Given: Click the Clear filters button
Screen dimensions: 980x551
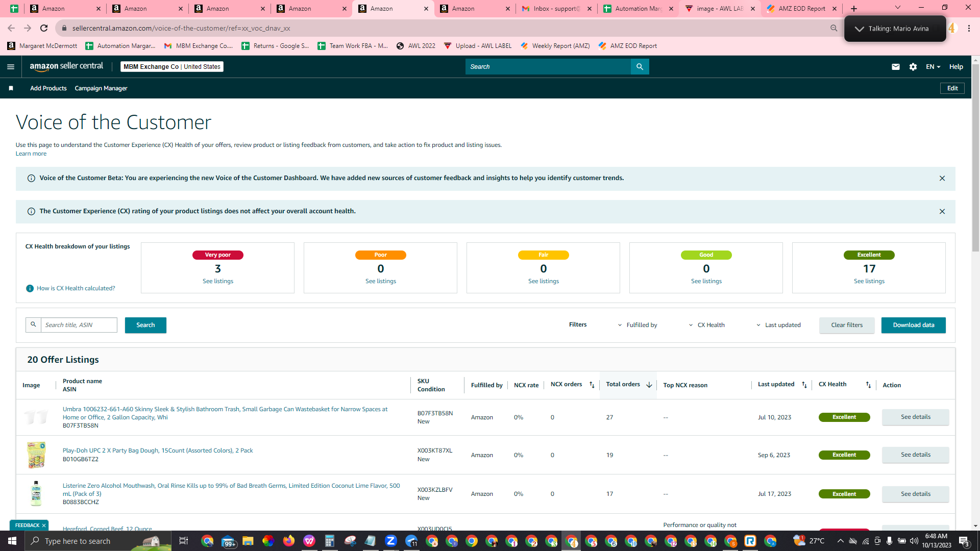Looking at the screenshot, I should [847, 325].
